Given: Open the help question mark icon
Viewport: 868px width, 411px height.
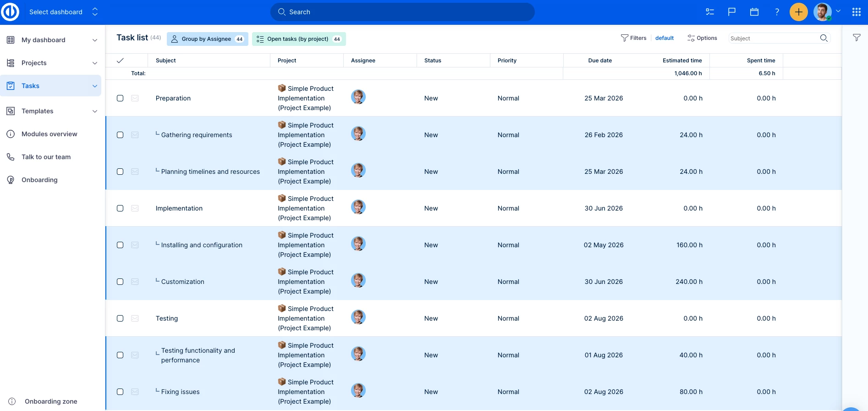Looking at the screenshot, I should tap(777, 12).
